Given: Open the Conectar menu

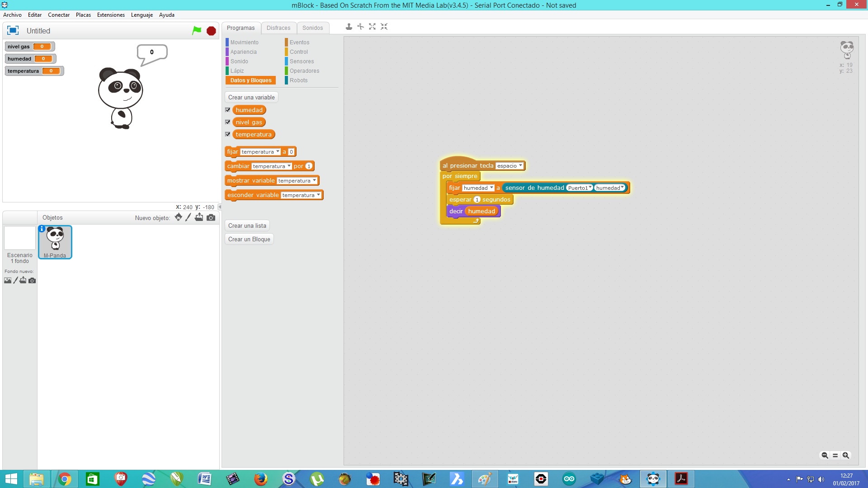Looking at the screenshot, I should point(59,15).
